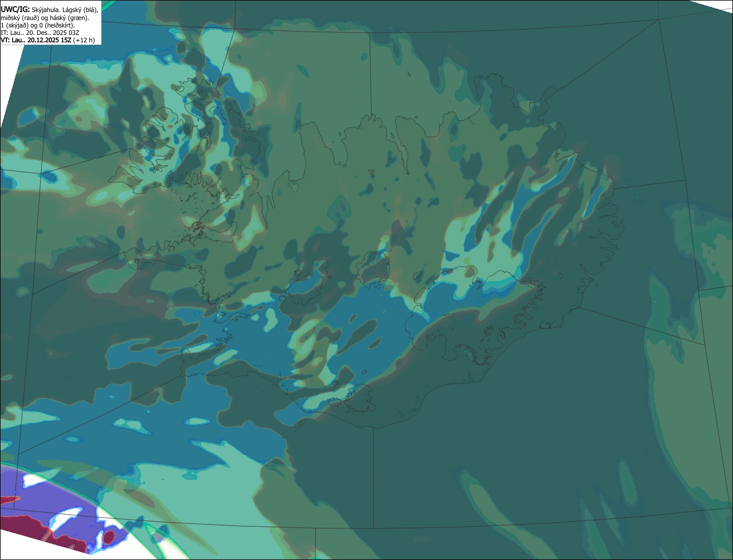Click the forecast offset "(+12 h)"
This screenshot has width=733, height=560.
84,40
